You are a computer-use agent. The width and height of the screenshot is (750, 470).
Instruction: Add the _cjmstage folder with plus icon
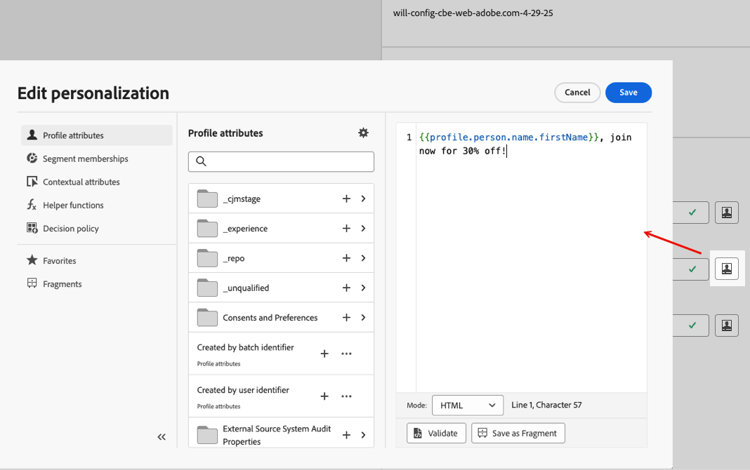tap(346, 199)
